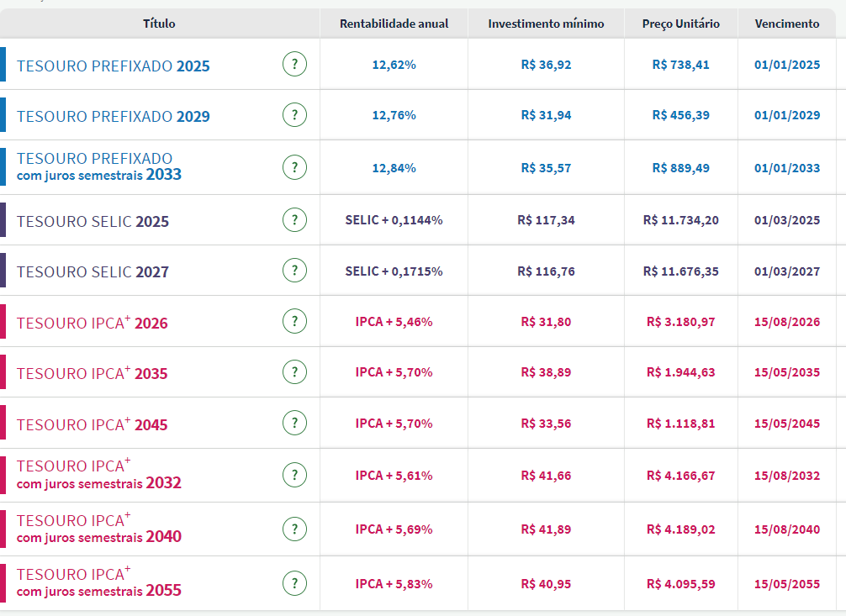The width and height of the screenshot is (846, 616).
Task: Click the SELIC + 0,1144% rate cell
Action: point(394,220)
